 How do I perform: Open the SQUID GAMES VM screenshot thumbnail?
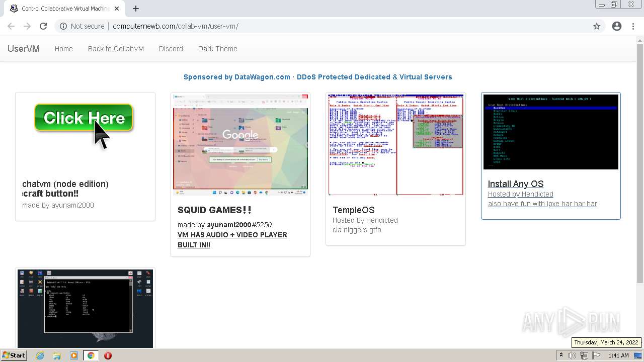240,145
